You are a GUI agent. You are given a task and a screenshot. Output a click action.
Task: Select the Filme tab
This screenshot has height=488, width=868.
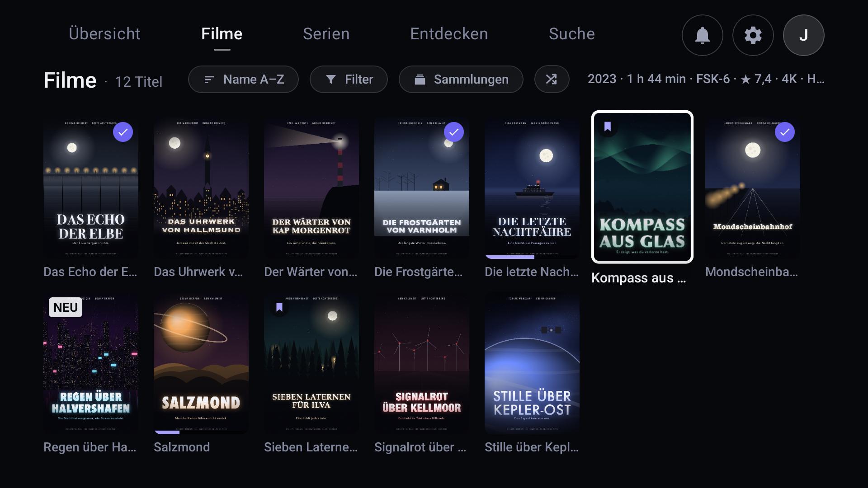coord(222,34)
